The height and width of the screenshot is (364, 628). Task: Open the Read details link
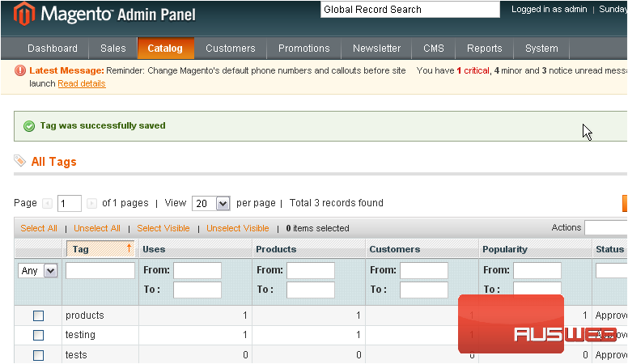click(81, 83)
